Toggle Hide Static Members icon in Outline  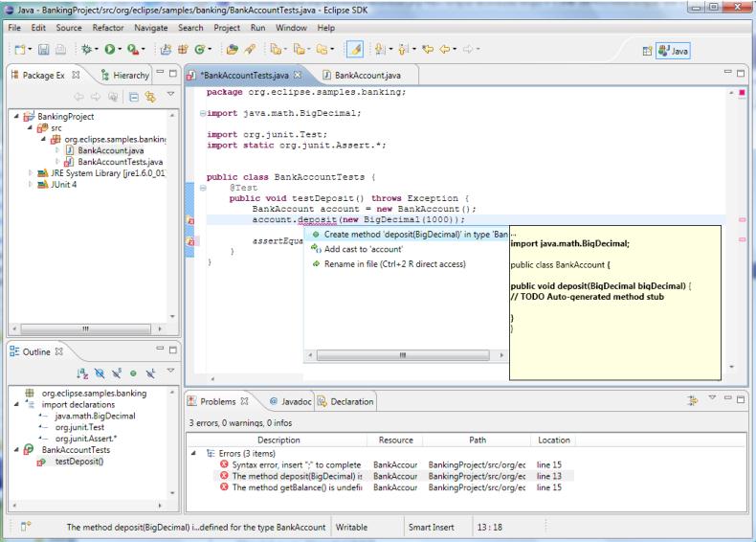tap(117, 373)
